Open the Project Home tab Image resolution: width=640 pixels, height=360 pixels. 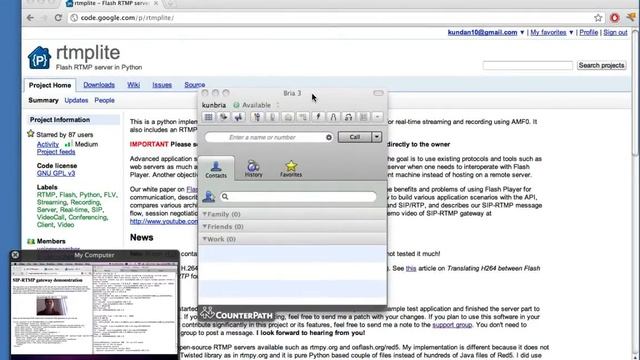click(x=50, y=85)
